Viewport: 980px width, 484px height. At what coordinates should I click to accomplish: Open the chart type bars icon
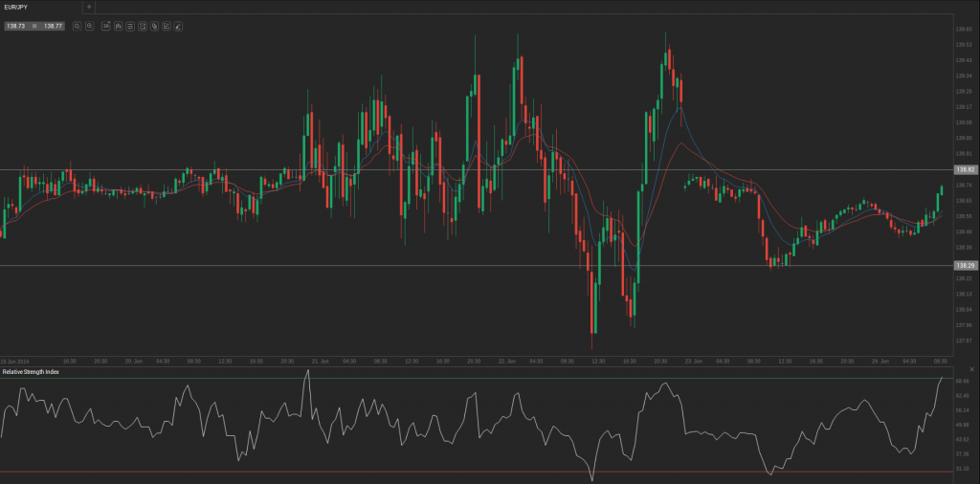118,26
